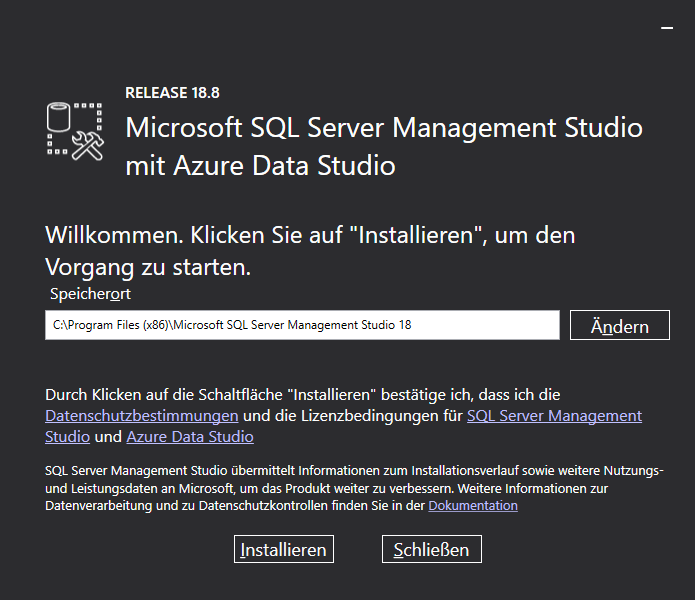Click into the Speicherort installation path field
Image resolution: width=695 pixels, height=600 pixels.
(x=301, y=325)
